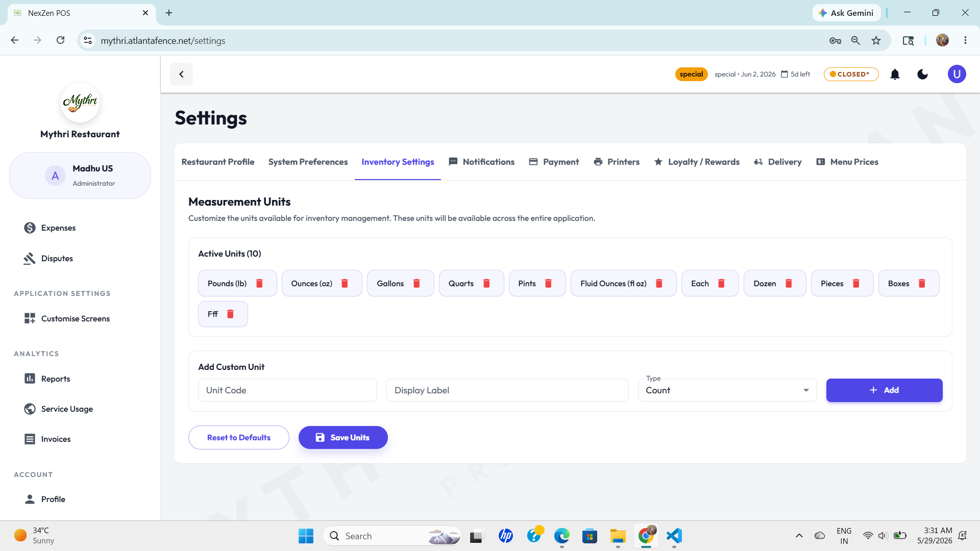Click Reset to Defaults

pos(239,438)
